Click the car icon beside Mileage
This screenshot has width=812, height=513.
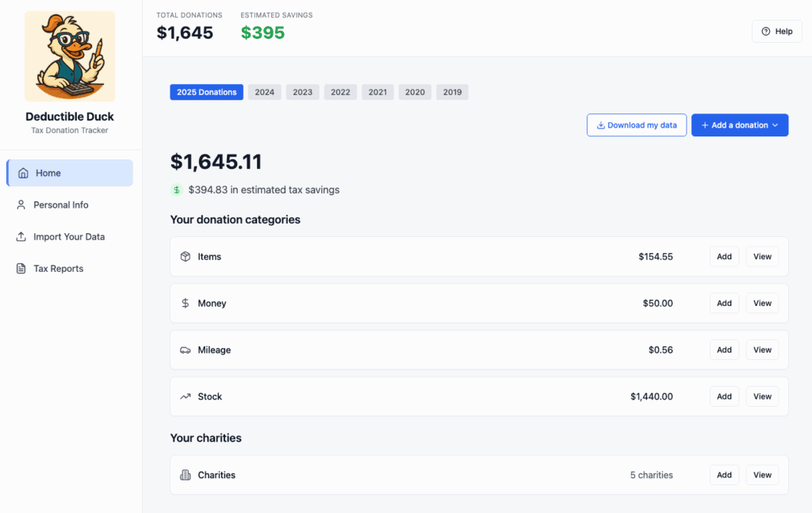[x=186, y=350]
